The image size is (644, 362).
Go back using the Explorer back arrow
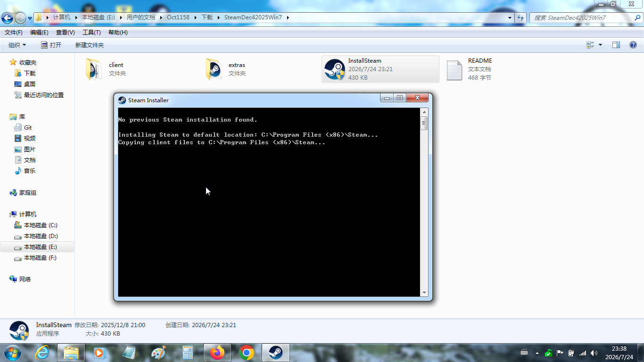[7, 18]
